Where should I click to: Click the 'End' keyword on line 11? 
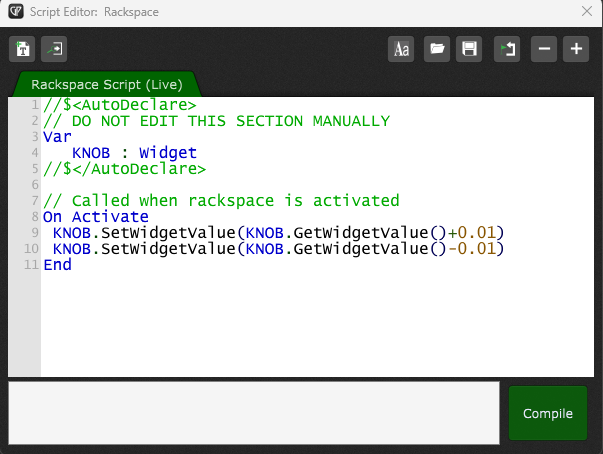point(57,265)
